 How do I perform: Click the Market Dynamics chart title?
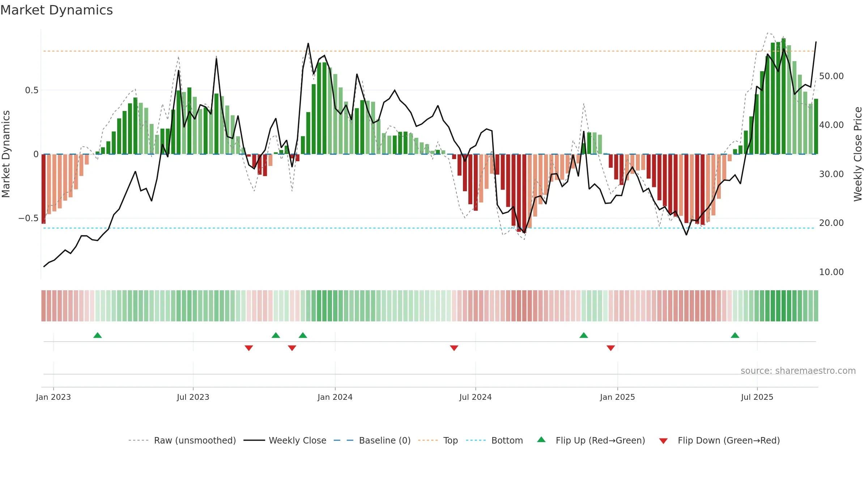tap(56, 10)
